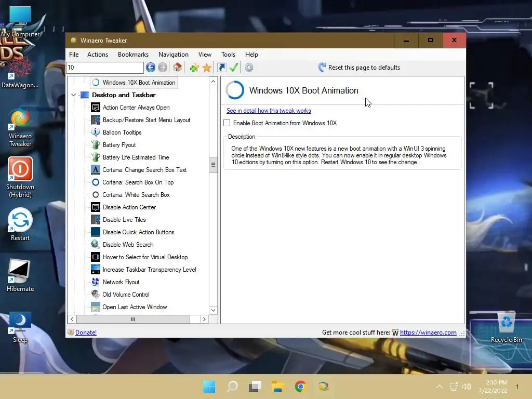Image resolution: width=532 pixels, height=399 pixels.
Task: Click the export shortcut arrow toolbar icon
Action: 221,68
